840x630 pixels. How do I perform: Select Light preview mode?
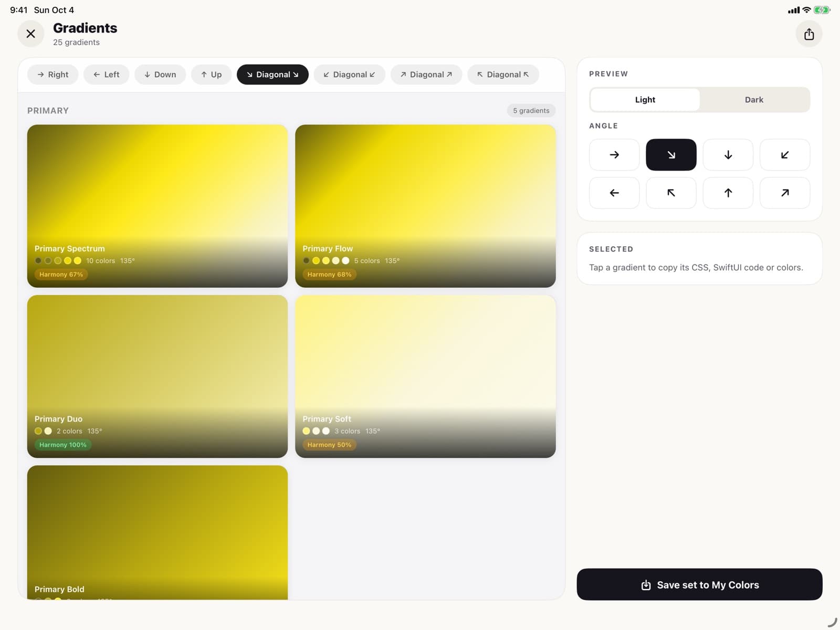point(645,100)
